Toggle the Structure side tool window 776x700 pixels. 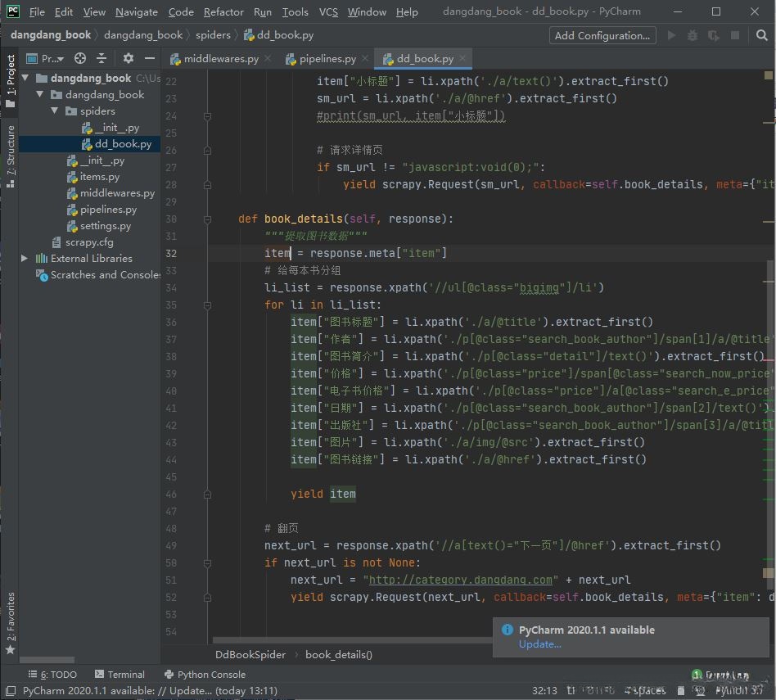coord(11,156)
